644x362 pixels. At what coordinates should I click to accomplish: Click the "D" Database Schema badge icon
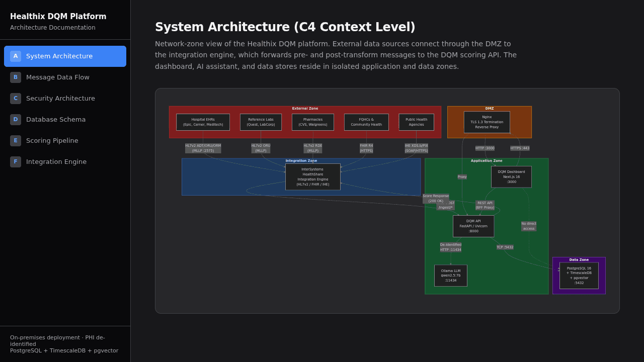[15, 119]
